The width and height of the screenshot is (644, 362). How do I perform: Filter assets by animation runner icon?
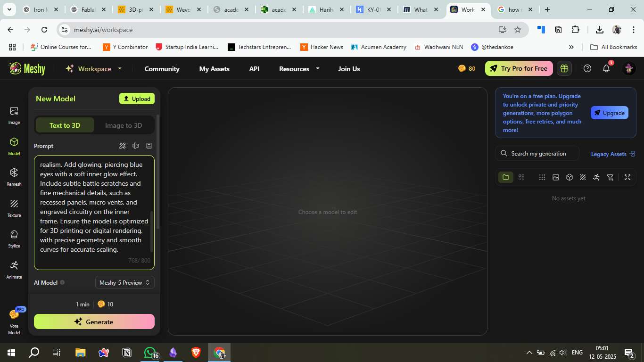tap(596, 177)
